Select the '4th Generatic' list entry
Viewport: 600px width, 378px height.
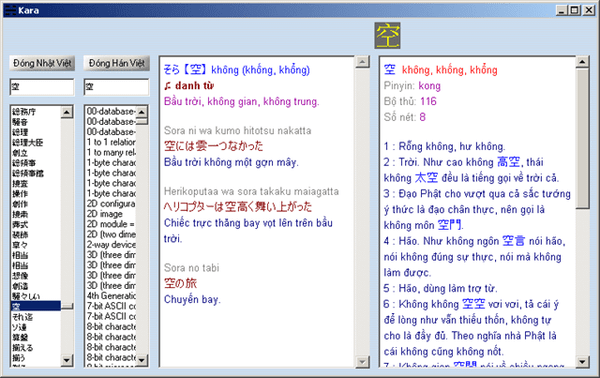point(111,296)
